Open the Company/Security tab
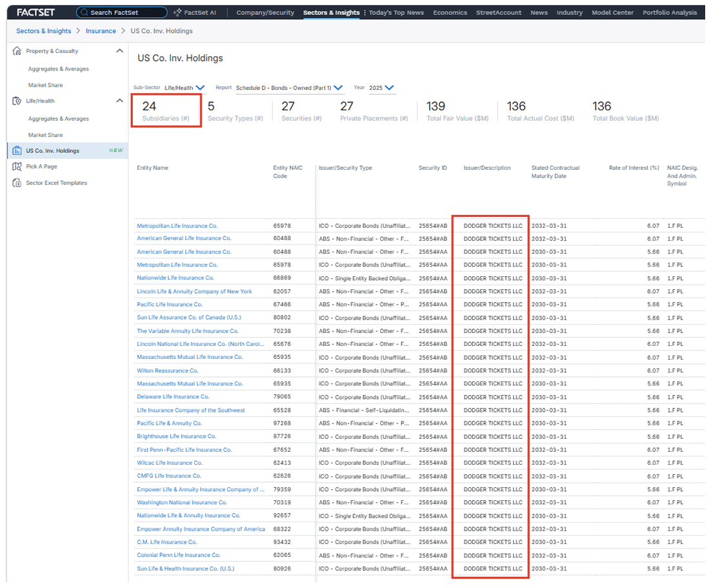 pos(265,13)
